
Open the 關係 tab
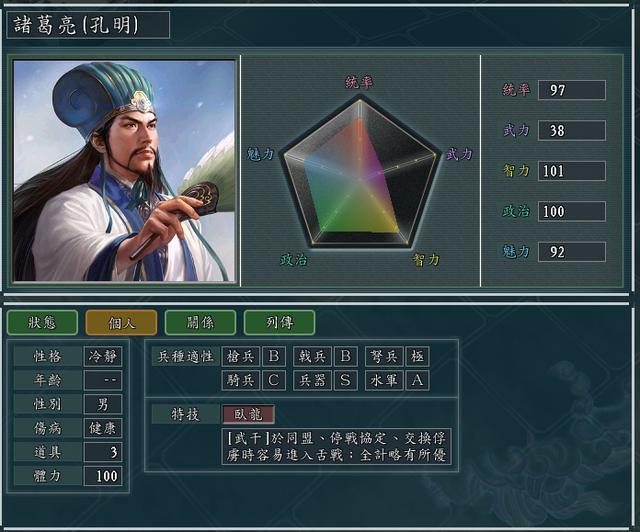[200, 323]
